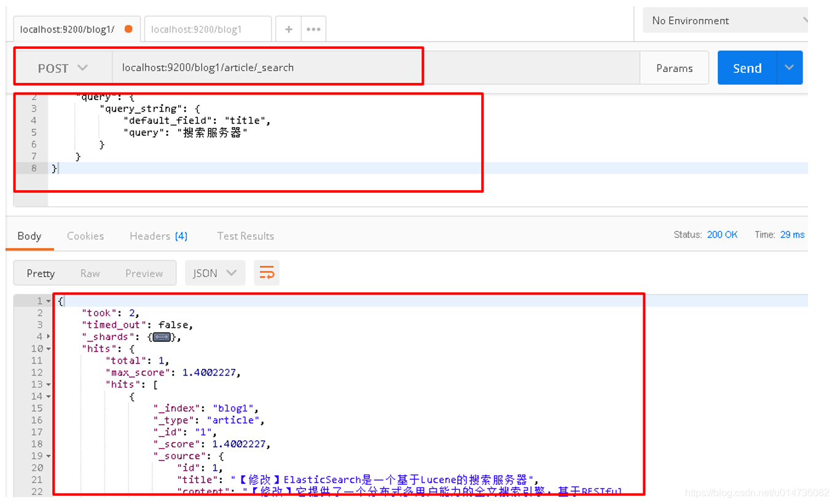Open the response Cookies tab
This screenshot has height=504, width=835.
coord(85,236)
